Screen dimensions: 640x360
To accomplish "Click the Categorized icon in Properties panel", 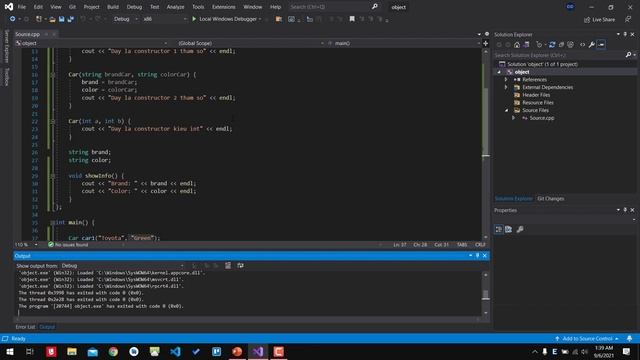I will (498, 229).
